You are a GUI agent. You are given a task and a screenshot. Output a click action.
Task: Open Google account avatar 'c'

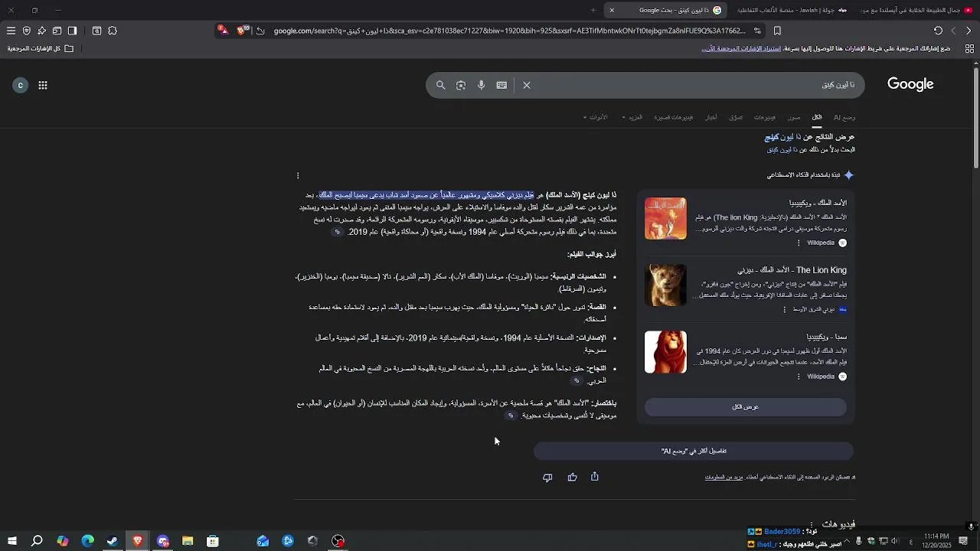click(21, 85)
